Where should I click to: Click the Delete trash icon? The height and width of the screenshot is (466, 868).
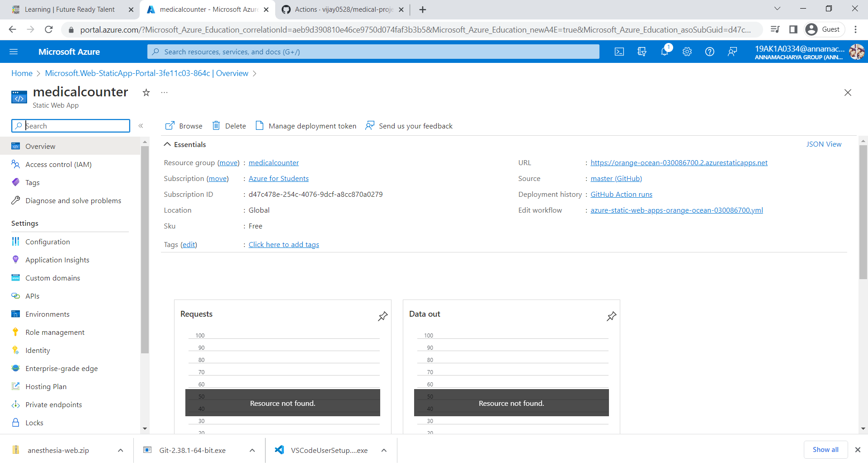point(216,125)
